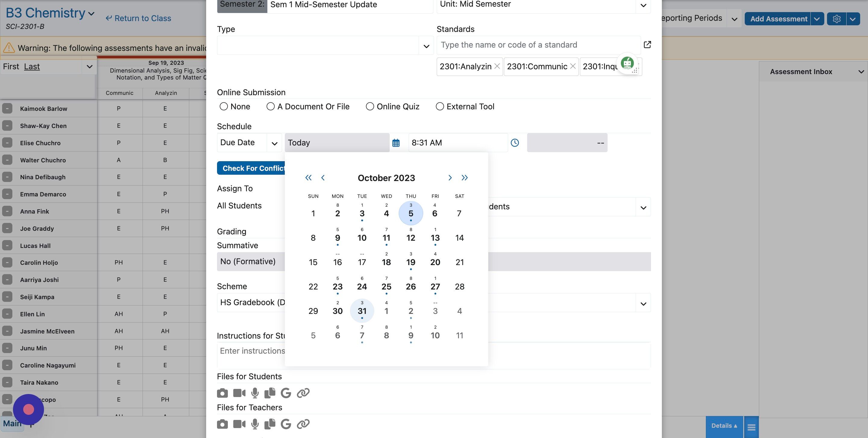Click the green robot assistant icon
The image size is (868, 438).
pos(627,63)
